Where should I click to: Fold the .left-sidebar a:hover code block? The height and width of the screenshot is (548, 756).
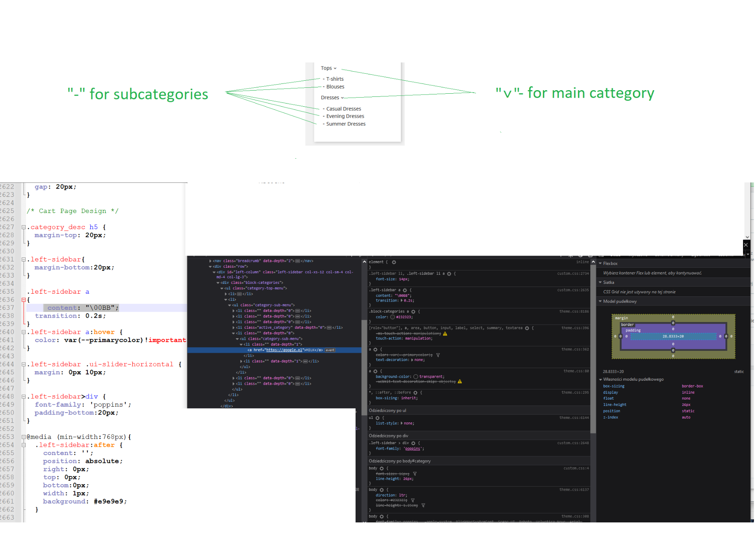coord(24,332)
